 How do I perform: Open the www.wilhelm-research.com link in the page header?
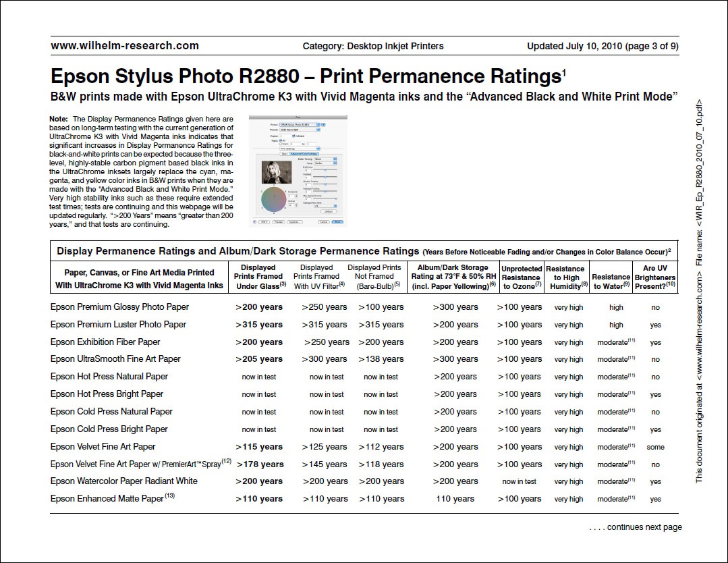125,46
